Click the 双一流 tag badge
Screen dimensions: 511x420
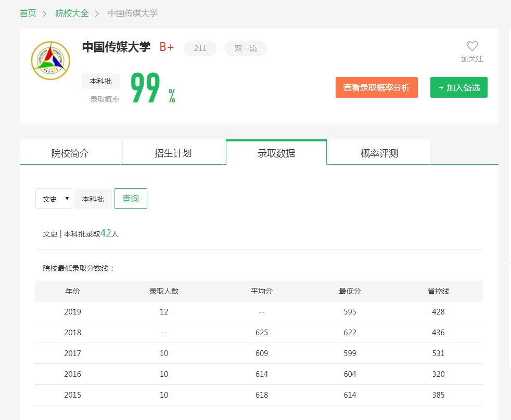click(x=246, y=48)
